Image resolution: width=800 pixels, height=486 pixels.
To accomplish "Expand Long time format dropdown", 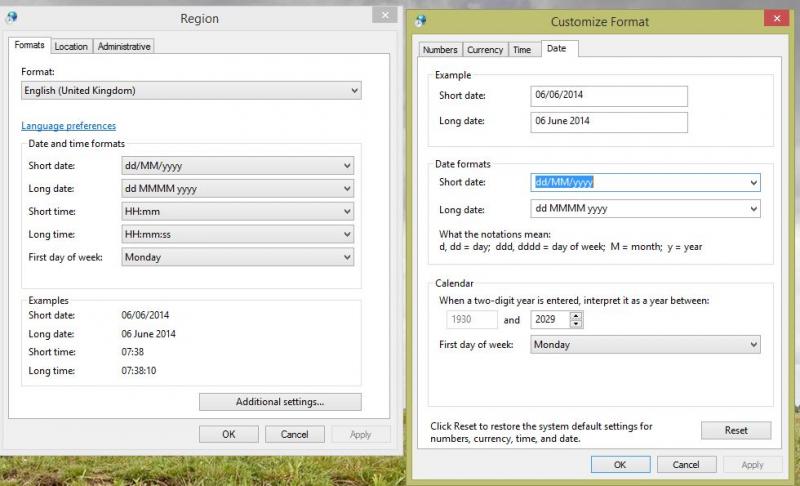I will [x=346, y=234].
